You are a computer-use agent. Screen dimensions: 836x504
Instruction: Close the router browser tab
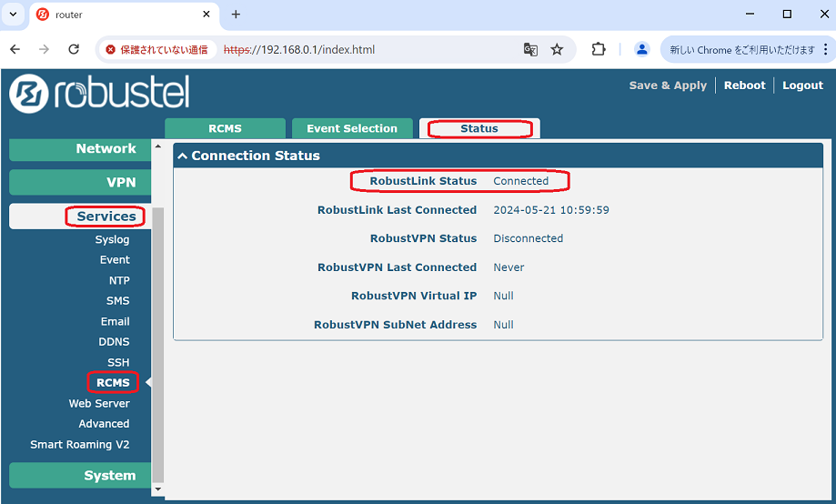click(206, 15)
